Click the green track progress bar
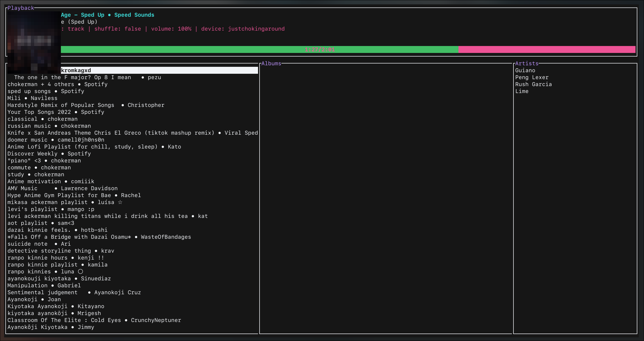Screen dimensions: 644x341 click(x=257, y=49)
